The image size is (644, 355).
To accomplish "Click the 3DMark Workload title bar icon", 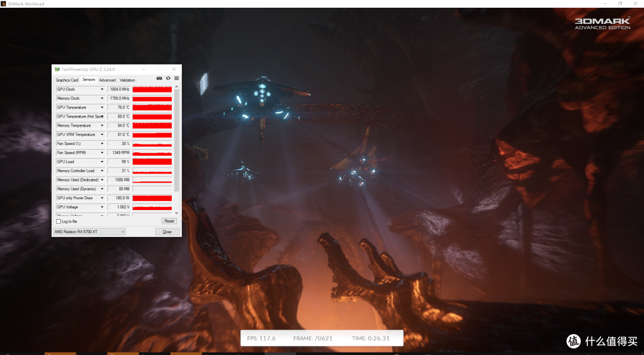I will [4, 4].
